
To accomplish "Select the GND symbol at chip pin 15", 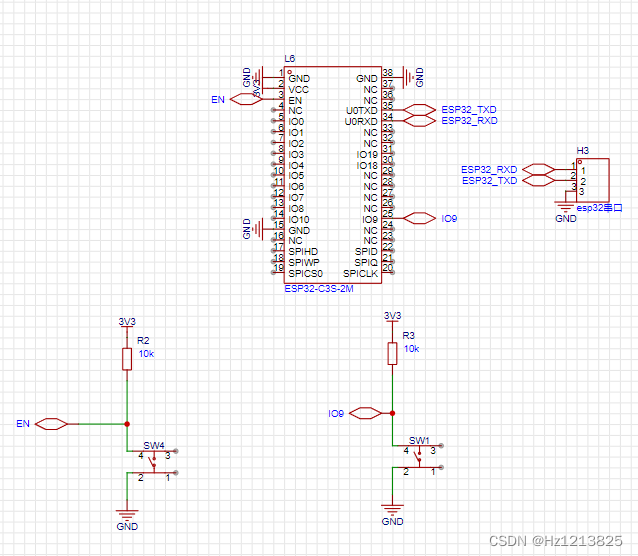I will [258, 229].
